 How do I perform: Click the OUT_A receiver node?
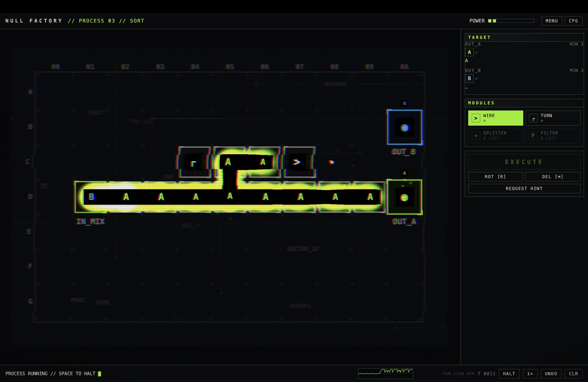pyautogui.click(x=404, y=197)
